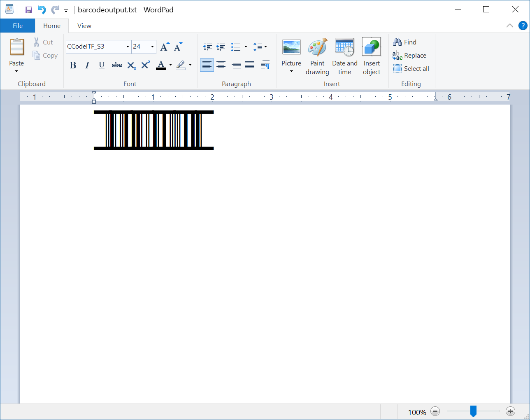The image size is (530, 420).
Task: Click the font name field CCodeITF_S3
Action: [95, 47]
